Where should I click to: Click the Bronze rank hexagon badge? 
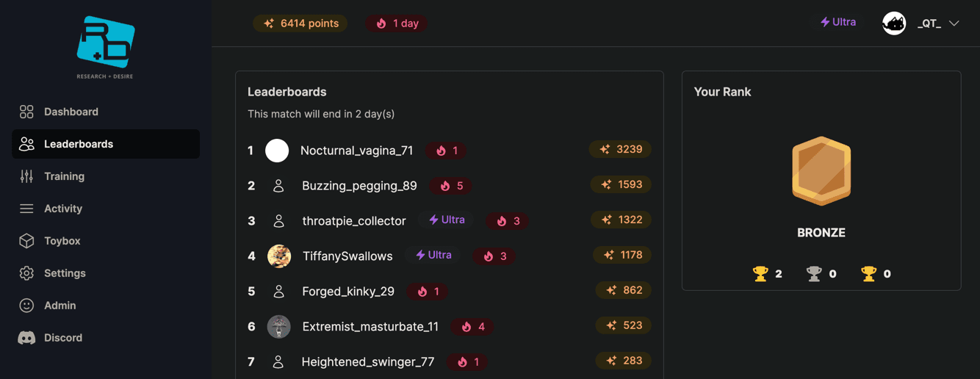coord(821,170)
